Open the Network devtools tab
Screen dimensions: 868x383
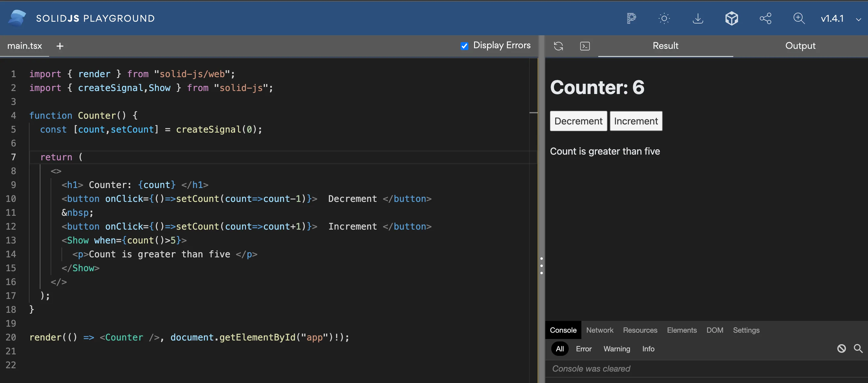point(599,330)
